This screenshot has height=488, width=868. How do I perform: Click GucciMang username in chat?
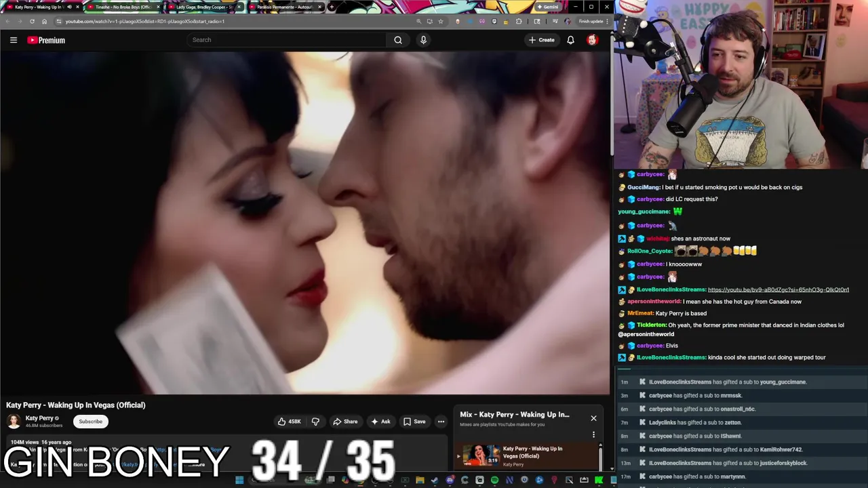coord(644,187)
